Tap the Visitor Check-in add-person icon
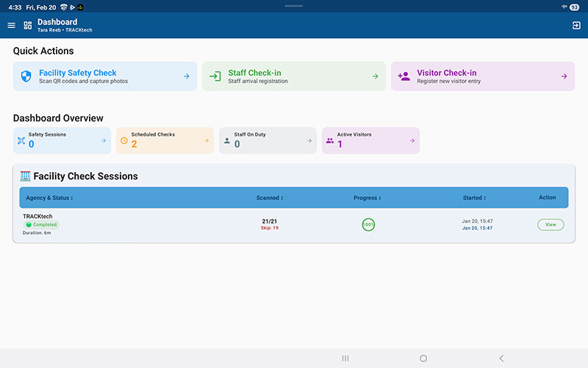 [x=404, y=77]
